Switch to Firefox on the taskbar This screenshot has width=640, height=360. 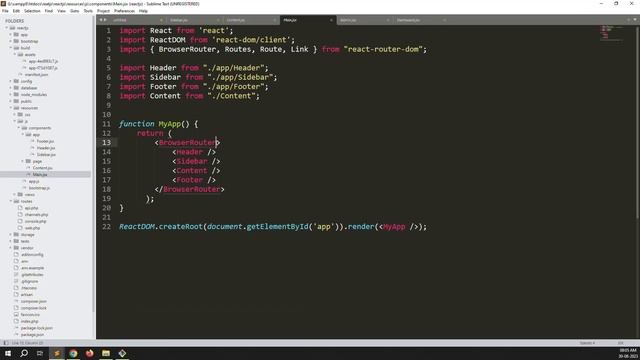pyautogui.click(x=89, y=353)
